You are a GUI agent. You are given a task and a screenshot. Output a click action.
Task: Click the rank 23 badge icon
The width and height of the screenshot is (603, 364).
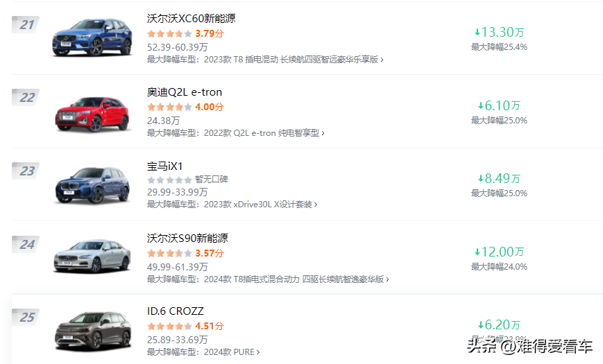[26, 171]
